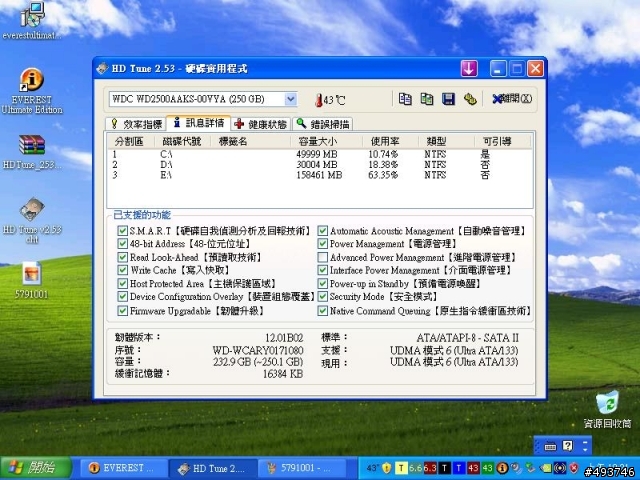Screen dimensions: 640x480
Task: Click the HD Tune taskbar button
Action: [213, 468]
